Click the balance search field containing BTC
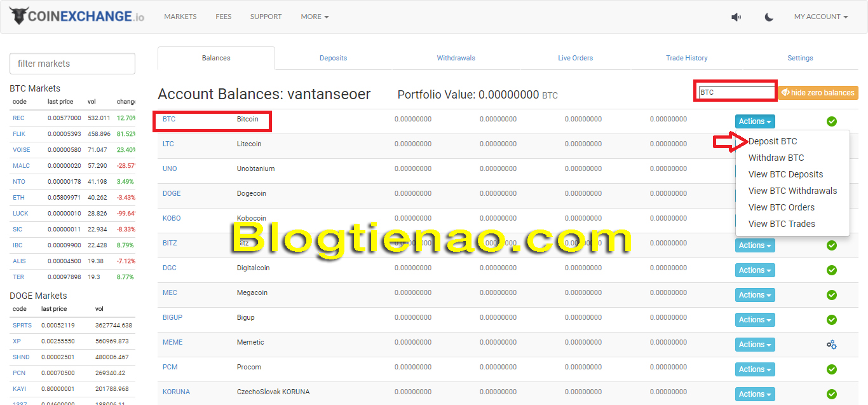The width and height of the screenshot is (868, 405). 737,92
